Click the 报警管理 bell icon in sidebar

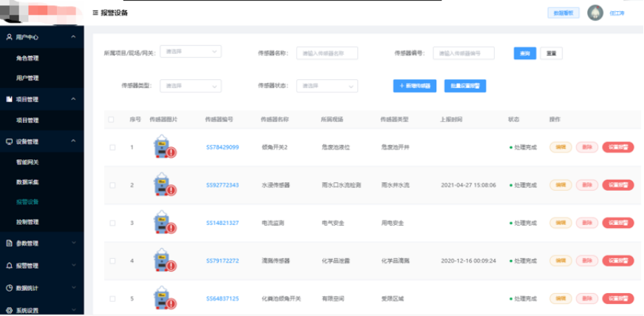[x=9, y=265]
